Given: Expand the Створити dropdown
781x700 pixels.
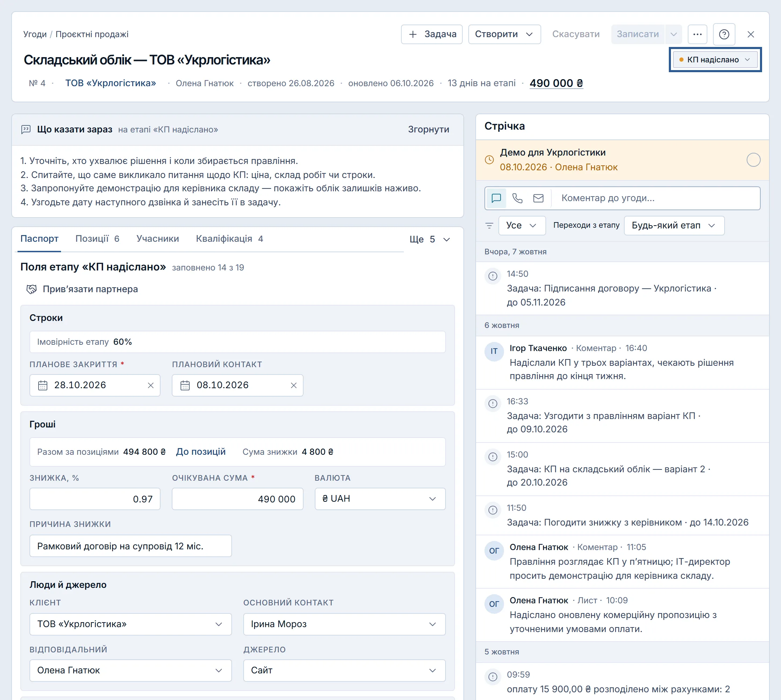Looking at the screenshot, I should click(x=504, y=34).
